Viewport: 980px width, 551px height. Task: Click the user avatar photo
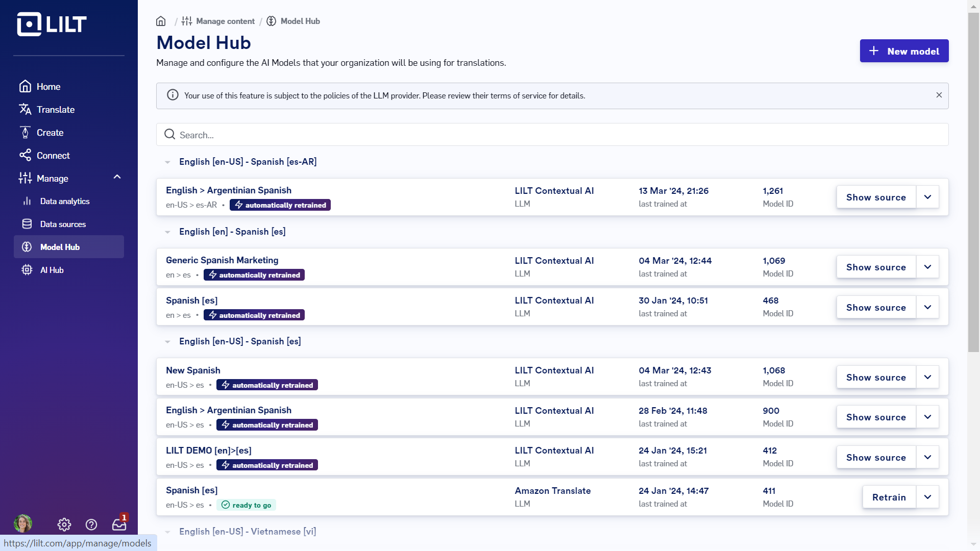(x=23, y=523)
